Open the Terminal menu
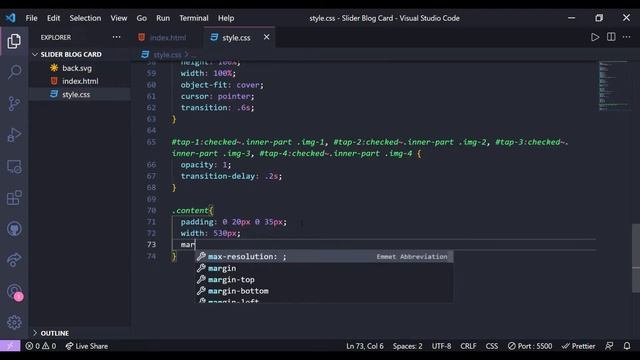The height and width of the screenshot is (360, 640). click(x=193, y=18)
